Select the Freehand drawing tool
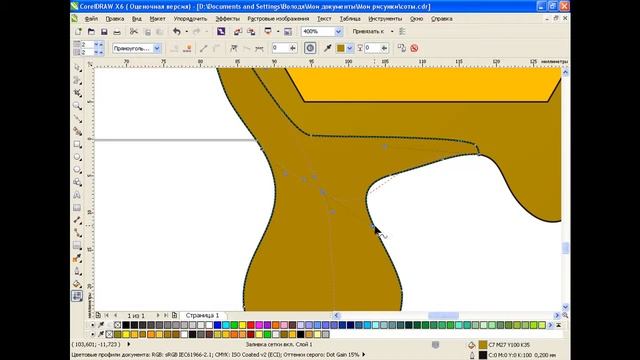This screenshot has height=360, width=640. click(x=77, y=119)
